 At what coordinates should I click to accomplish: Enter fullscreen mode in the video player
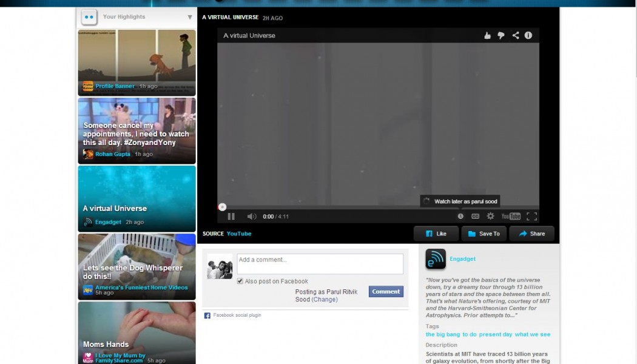tap(531, 217)
